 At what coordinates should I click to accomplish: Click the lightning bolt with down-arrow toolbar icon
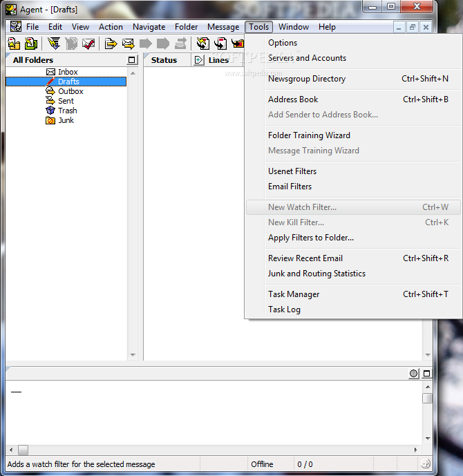pyautogui.click(x=54, y=44)
